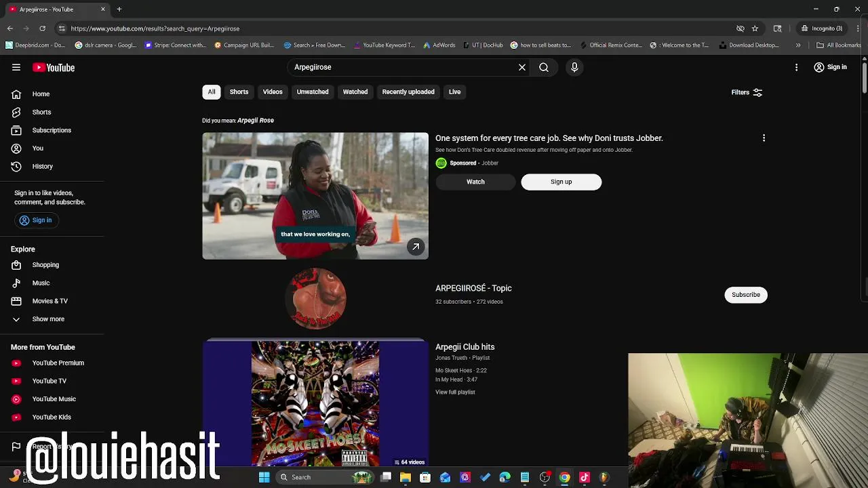The width and height of the screenshot is (868, 488).
Task: Click the Sign up button on the ad
Action: (x=561, y=182)
